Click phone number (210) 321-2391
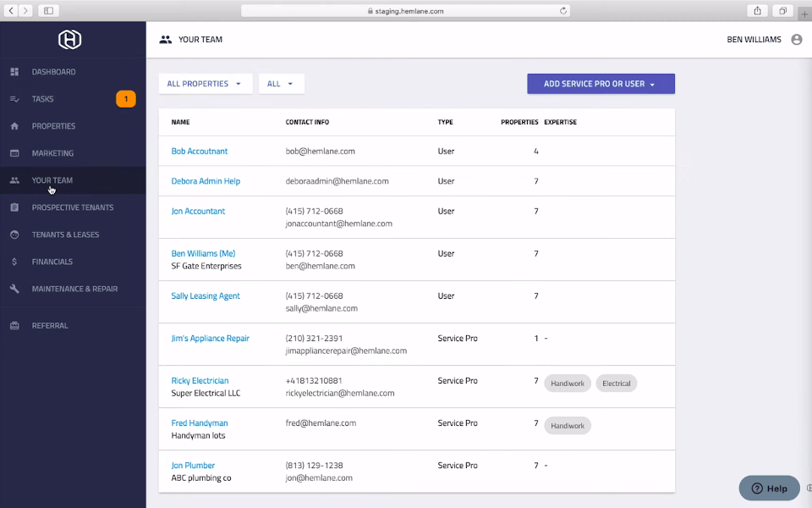This screenshot has width=812, height=508. 314,339
